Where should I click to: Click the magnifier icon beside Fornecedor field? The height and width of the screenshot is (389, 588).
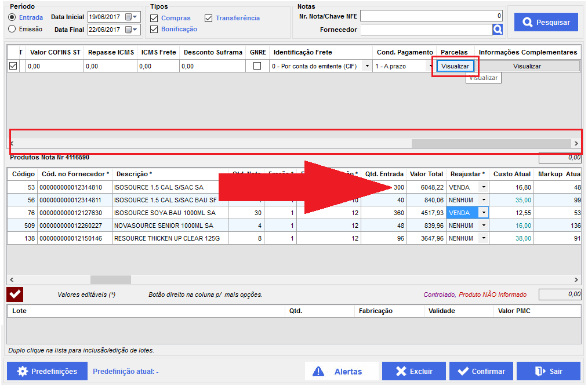pos(498,29)
